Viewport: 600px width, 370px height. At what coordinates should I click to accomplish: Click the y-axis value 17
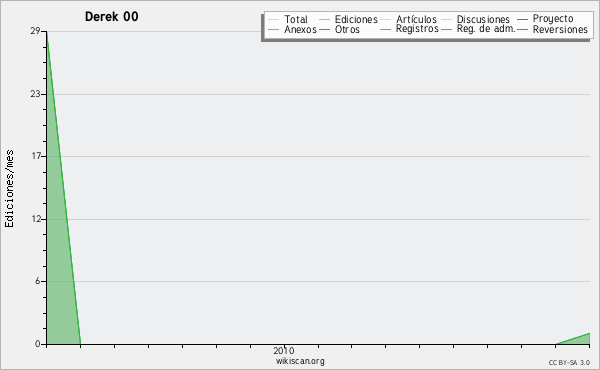click(36, 156)
